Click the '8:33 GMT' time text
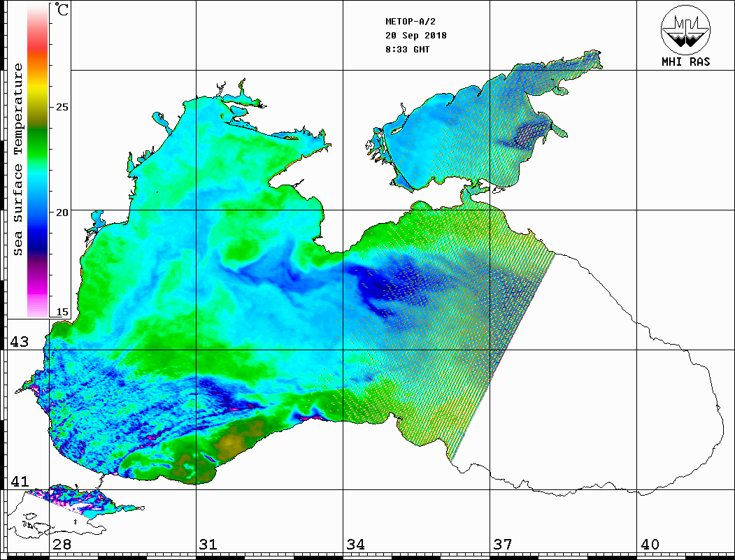Screen dimensions: 735x560 pyautogui.click(x=407, y=49)
